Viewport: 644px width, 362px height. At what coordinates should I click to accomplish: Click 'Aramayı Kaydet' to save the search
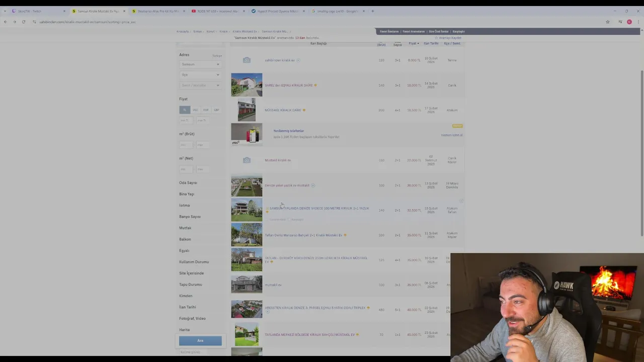coord(450,38)
